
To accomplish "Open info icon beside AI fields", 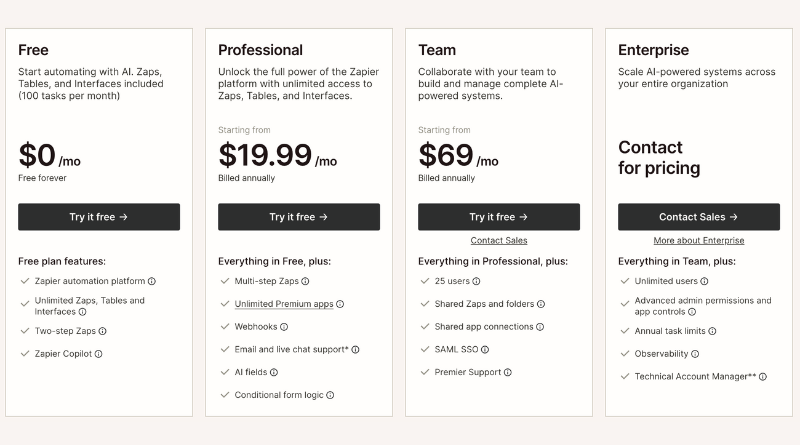I will pyautogui.click(x=274, y=372).
